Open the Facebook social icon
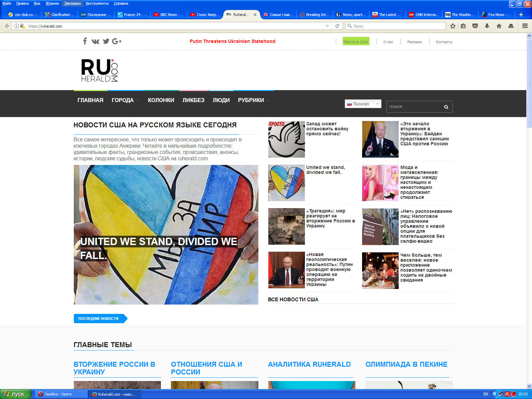 [x=85, y=41]
